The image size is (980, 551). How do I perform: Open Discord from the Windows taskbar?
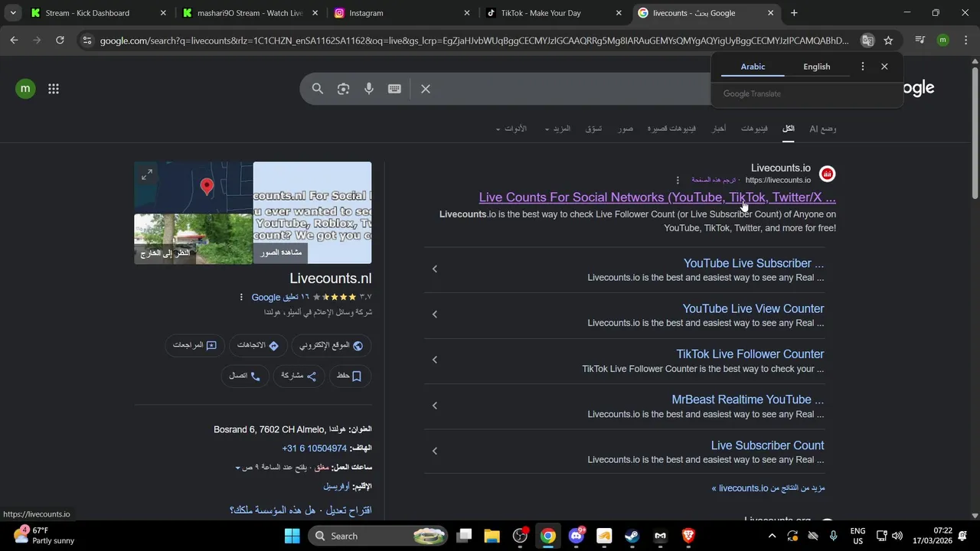(x=577, y=536)
